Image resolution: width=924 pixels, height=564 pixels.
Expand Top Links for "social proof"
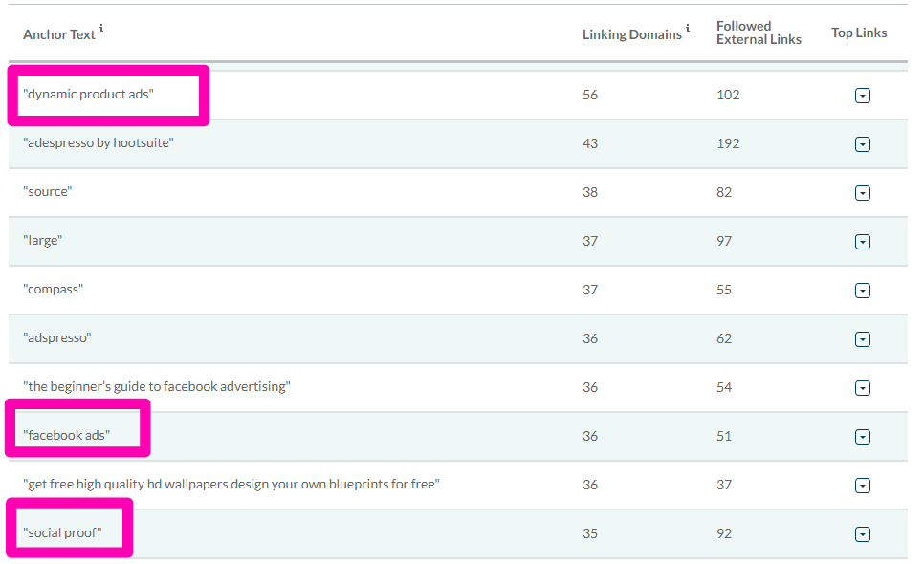tap(862, 534)
